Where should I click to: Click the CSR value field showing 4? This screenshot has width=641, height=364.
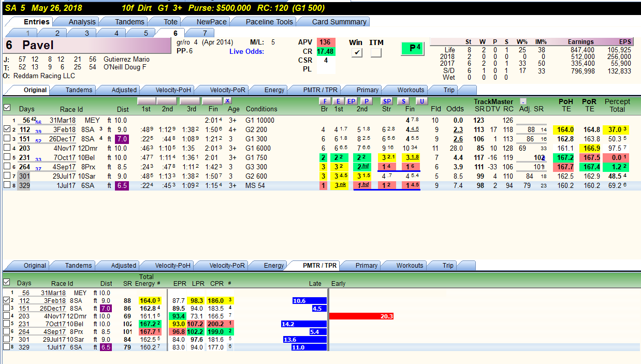(x=325, y=60)
